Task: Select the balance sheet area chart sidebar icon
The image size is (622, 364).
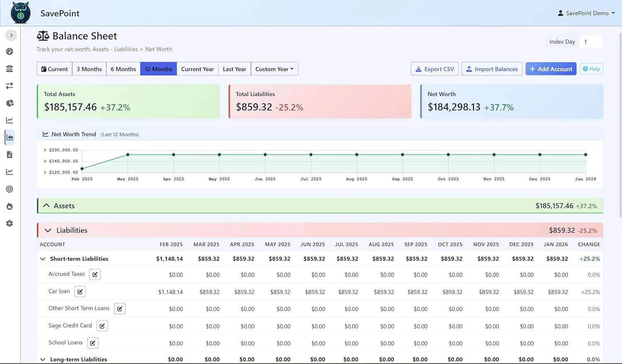Action: pyautogui.click(x=10, y=137)
